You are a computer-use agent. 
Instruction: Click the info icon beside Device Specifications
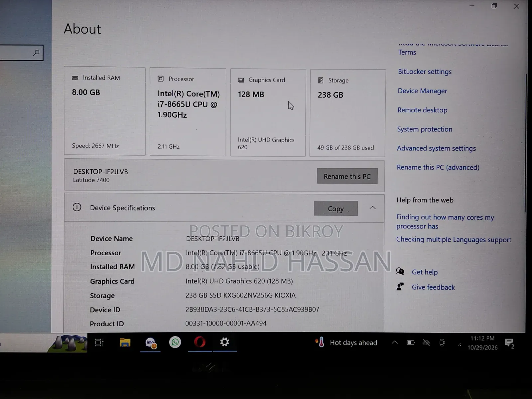pos(77,207)
